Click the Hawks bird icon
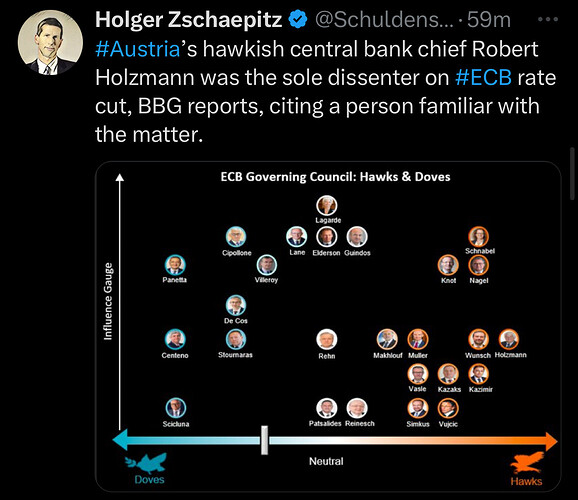This screenshot has height=500, width=578. click(x=527, y=463)
